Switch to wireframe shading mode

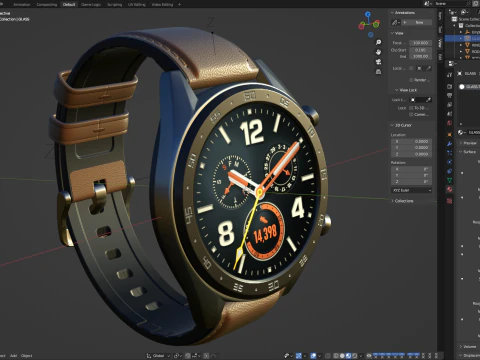[x=336, y=356]
